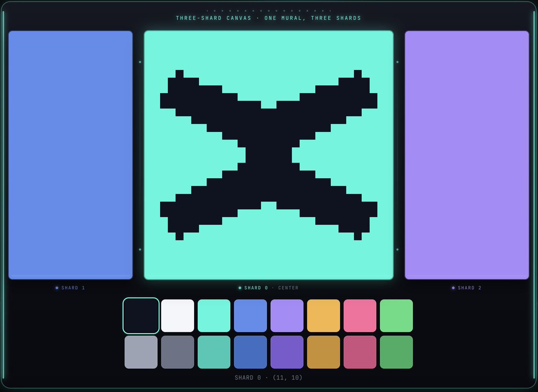Click the Three-Shard Canvas title text
Screen dimensions: 538x392
pyautogui.click(x=269, y=18)
